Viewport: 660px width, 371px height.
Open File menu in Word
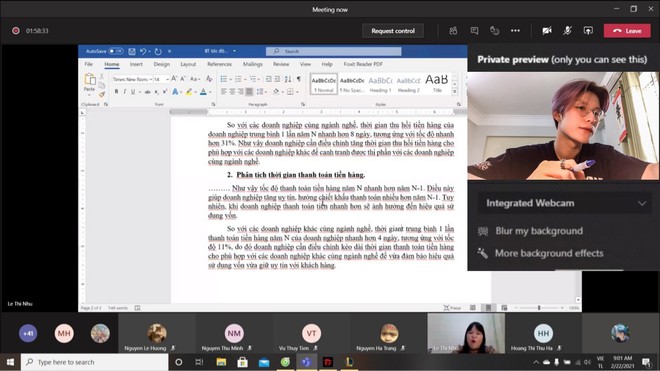coord(88,64)
